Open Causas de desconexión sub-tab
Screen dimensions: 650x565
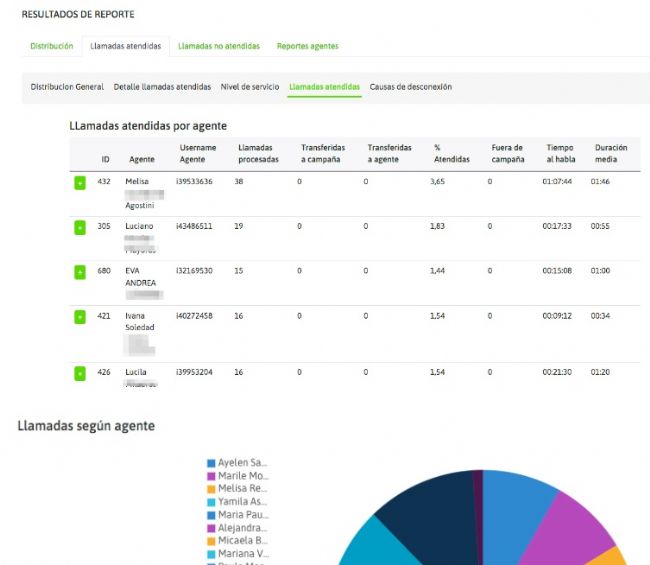pyautogui.click(x=411, y=87)
